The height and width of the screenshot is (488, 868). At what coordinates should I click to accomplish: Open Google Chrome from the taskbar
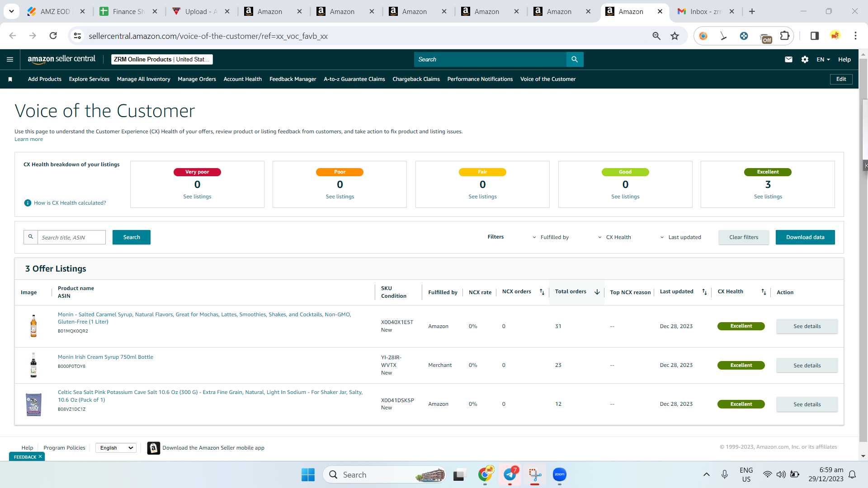coord(485,474)
